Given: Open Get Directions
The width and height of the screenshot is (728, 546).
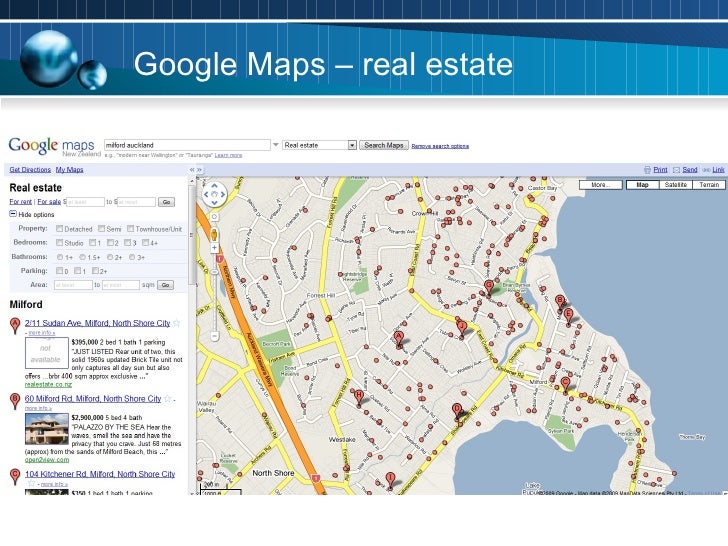Looking at the screenshot, I should (30, 170).
